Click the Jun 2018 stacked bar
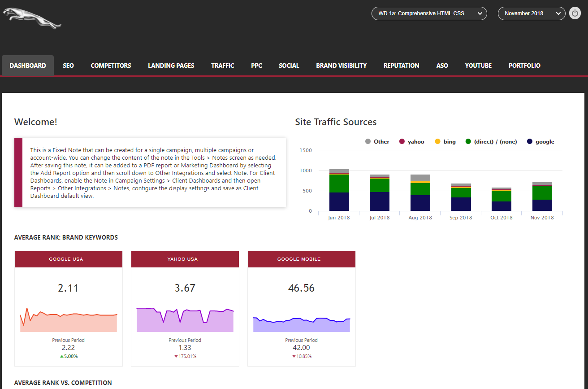 (339, 191)
